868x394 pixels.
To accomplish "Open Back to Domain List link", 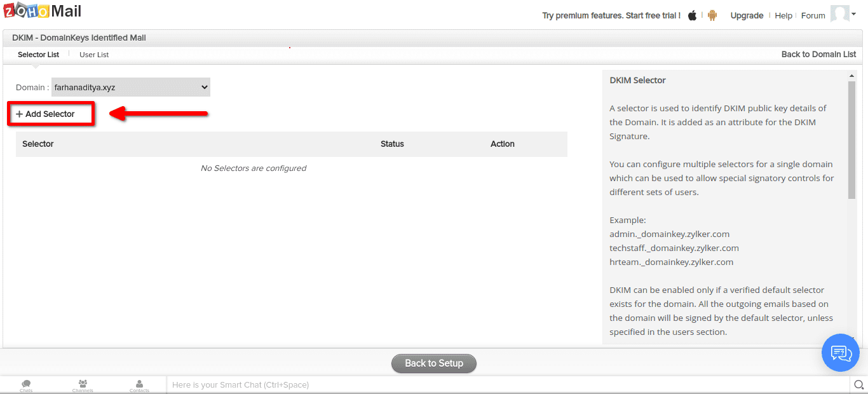I will pos(818,55).
